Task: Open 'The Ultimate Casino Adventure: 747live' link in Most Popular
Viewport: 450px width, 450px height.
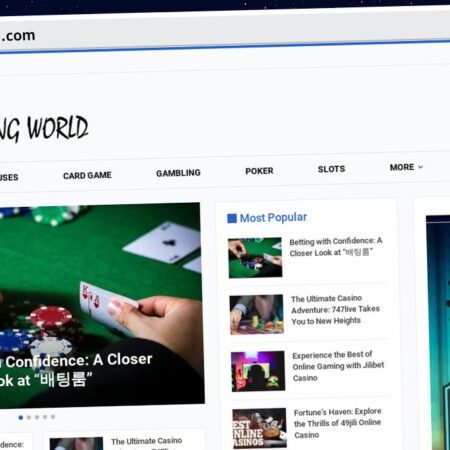Action: (335, 310)
